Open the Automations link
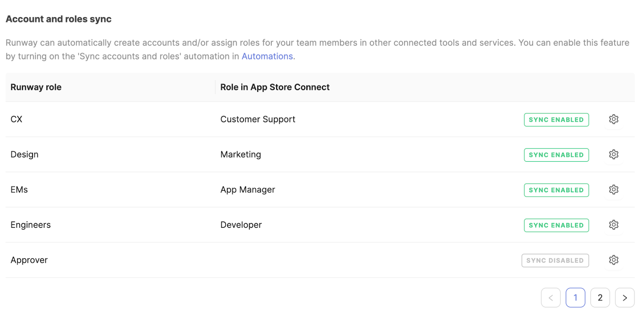 [x=267, y=56]
